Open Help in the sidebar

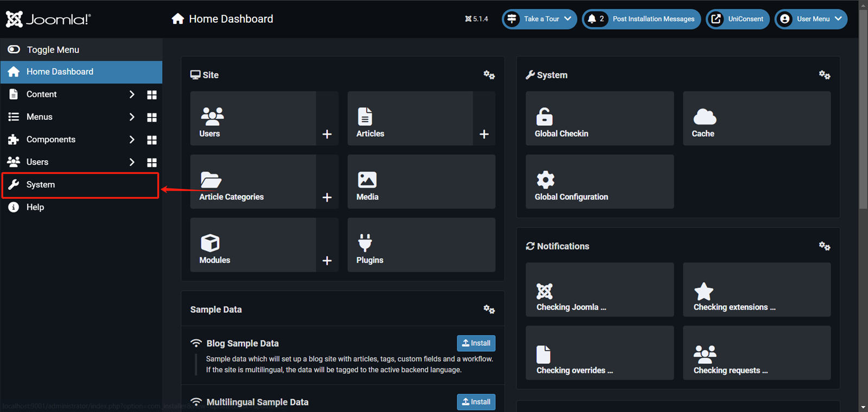click(x=81, y=207)
